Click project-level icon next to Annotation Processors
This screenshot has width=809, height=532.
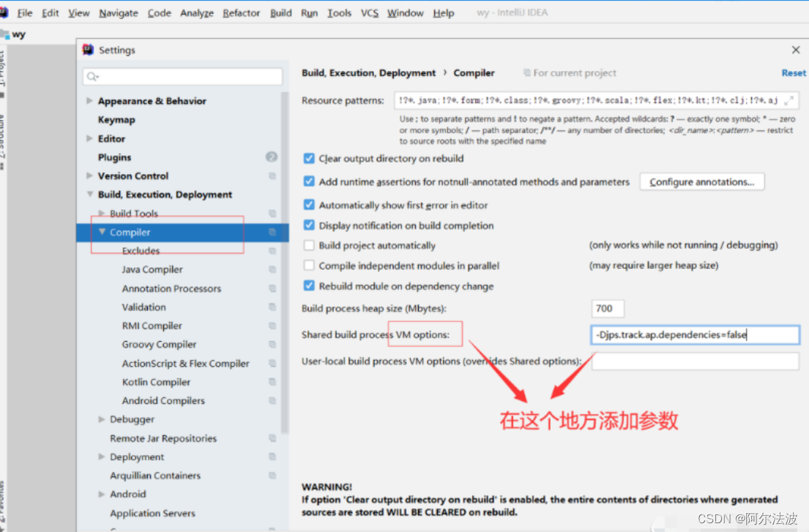pos(272,288)
